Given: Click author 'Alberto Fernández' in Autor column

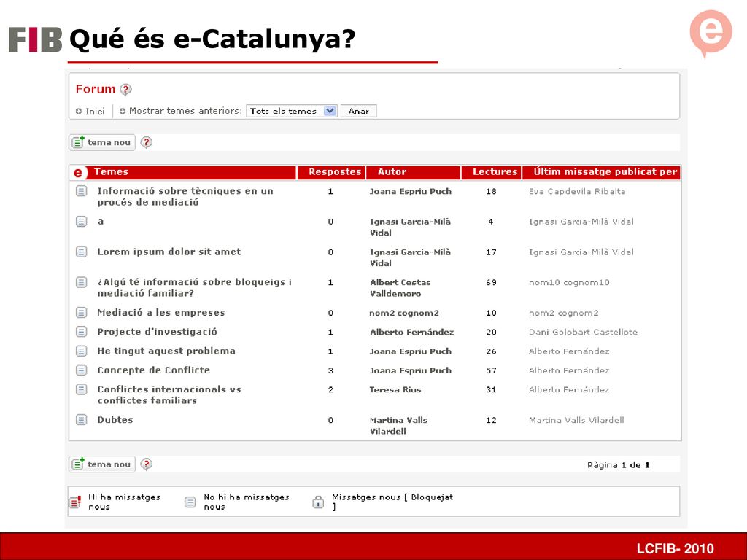Looking at the screenshot, I should pos(412,332).
